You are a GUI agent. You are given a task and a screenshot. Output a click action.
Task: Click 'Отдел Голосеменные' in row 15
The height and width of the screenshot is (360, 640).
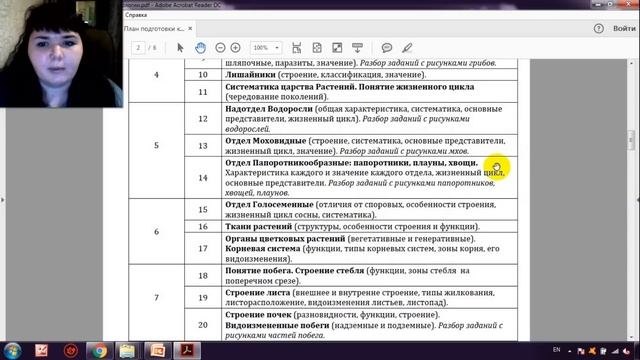[269, 204]
